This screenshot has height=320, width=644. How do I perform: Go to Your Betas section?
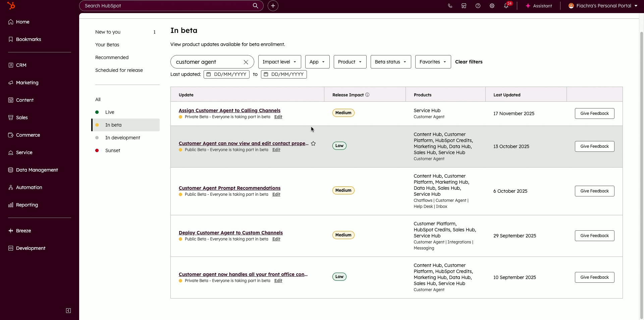tap(107, 45)
